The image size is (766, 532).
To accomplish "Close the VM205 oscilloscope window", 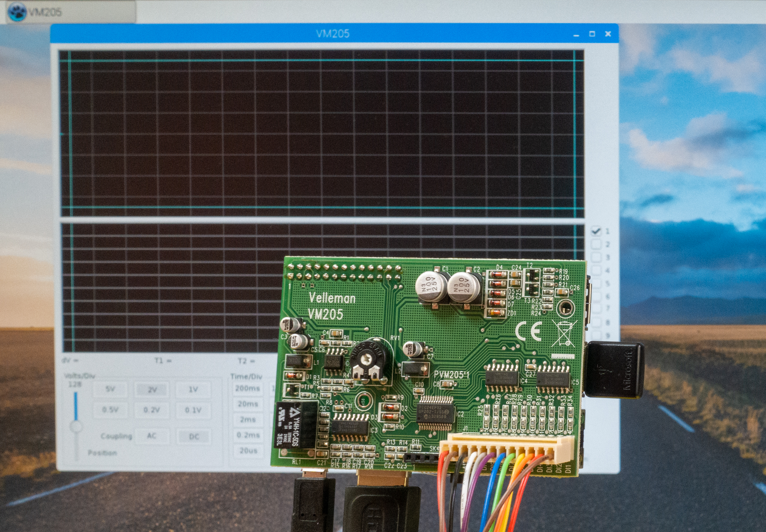I will click(608, 34).
